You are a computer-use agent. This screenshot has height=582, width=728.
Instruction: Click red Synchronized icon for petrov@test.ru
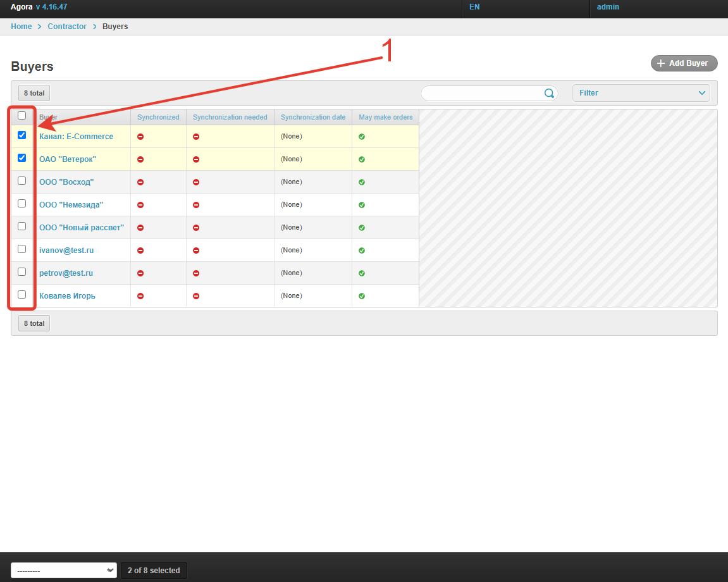click(140, 273)
